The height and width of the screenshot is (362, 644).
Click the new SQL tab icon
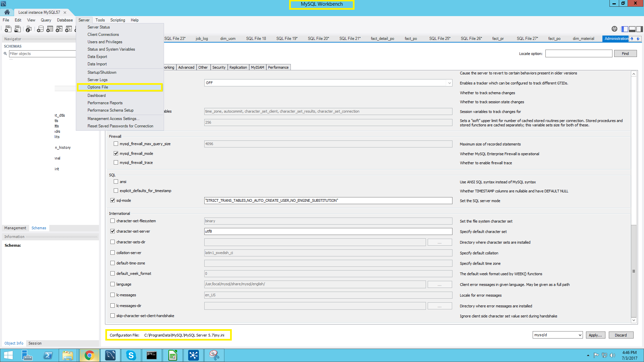coord(8,29)
